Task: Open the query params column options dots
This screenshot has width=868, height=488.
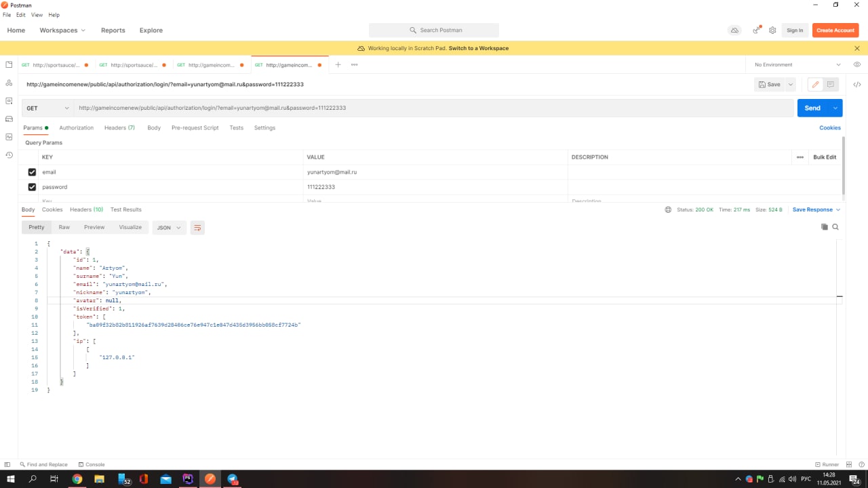Action: (x=800, y=157)
